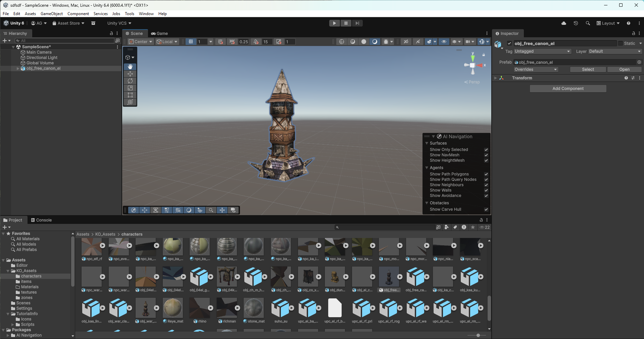Screen dimensions: 644x339
Task: Expand the Transform component
Action: (495, 78)
